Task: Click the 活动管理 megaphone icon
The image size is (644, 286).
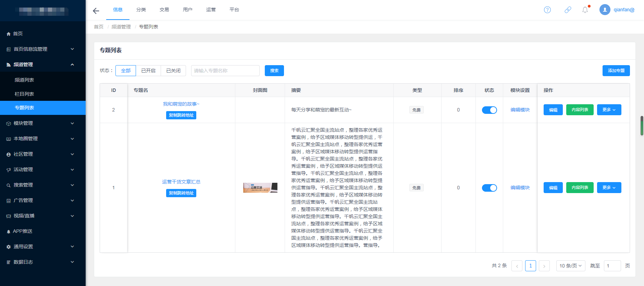Action: point(9,170)
